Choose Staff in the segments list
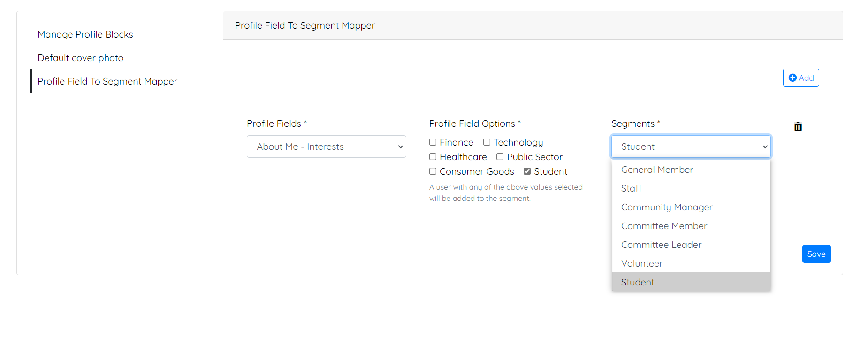 [x=691, y=188]
